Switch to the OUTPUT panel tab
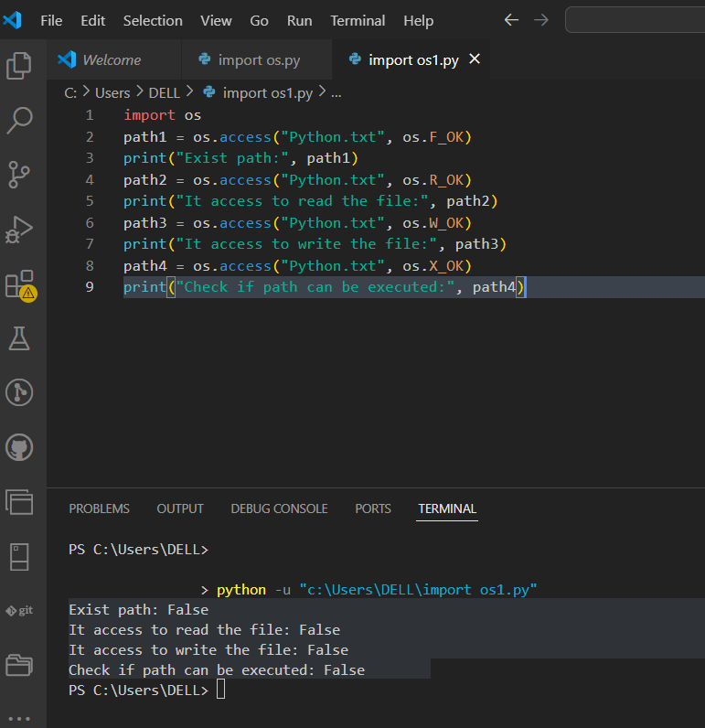 coord(180,509)
